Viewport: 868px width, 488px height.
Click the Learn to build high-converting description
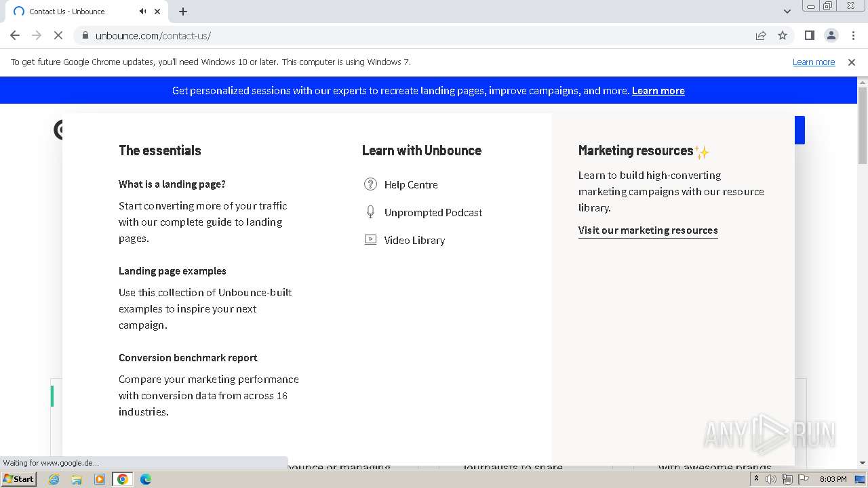pyautogui.click(x=671, y=191)
